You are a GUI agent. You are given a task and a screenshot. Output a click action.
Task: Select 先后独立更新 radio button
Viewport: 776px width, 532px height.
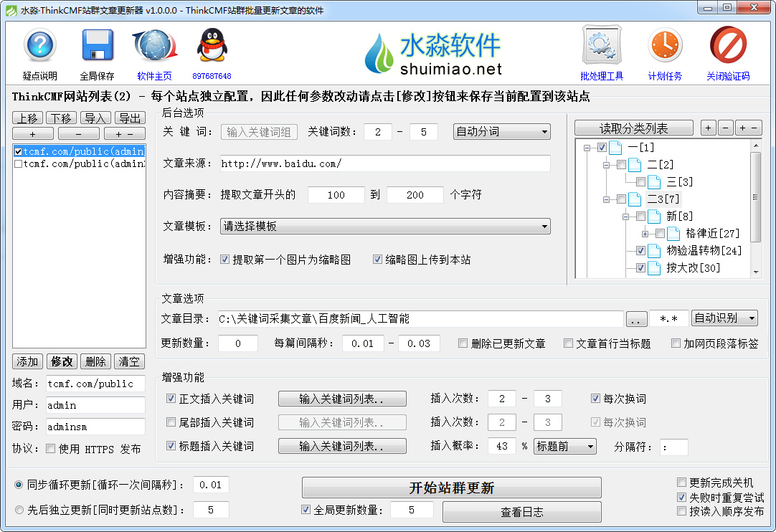19,510
